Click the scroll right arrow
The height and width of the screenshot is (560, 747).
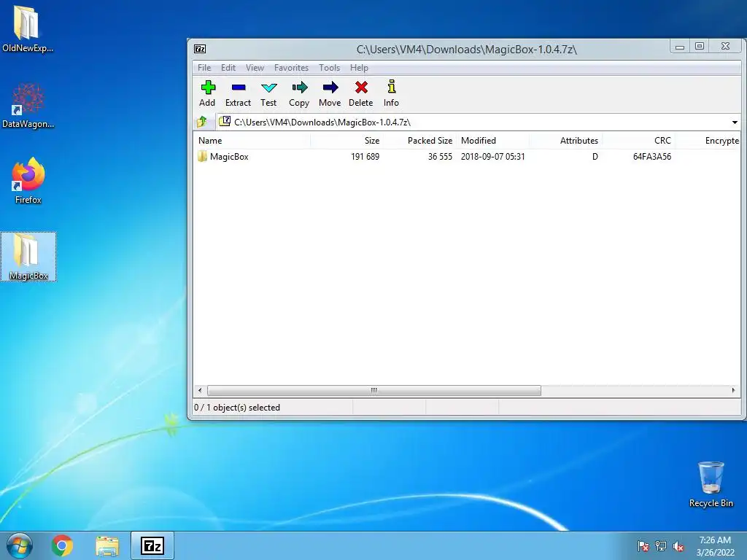[x=734, y=391]
